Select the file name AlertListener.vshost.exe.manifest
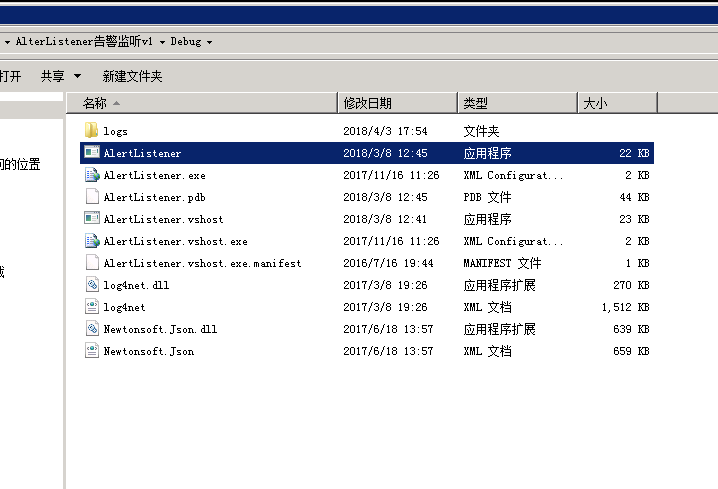Screen dimensions: 718x489 point(202,263)
